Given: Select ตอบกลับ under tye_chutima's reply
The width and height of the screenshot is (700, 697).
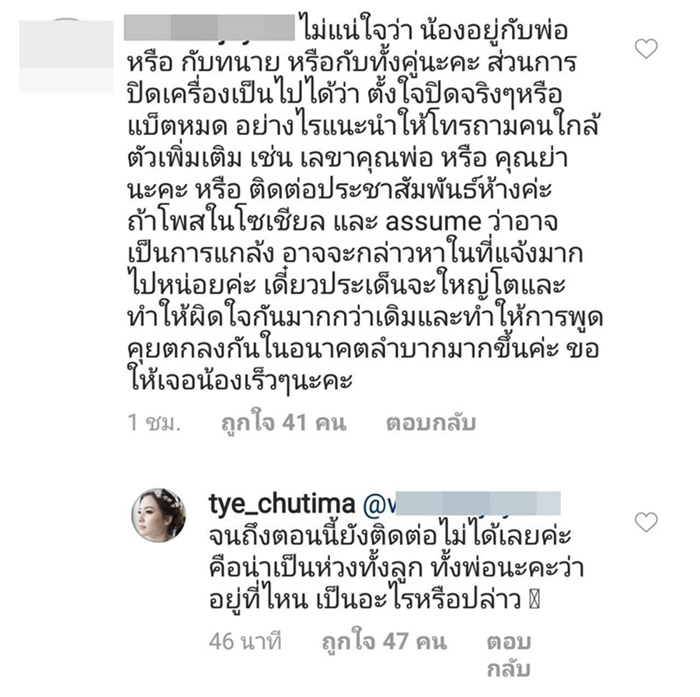Looking at the screenshot, I should (508, 655).
